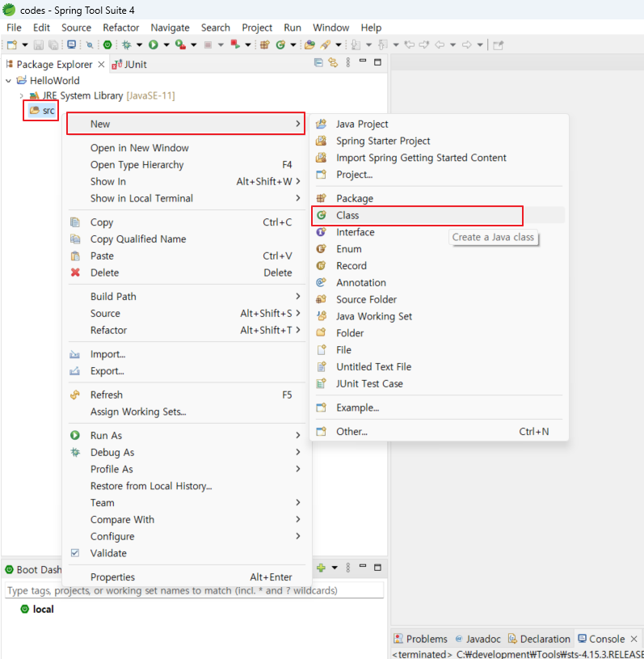Expand the Show In submenu
Image resolution: width=644 pixels, height=659 pixels.
[x=186, y=181]
